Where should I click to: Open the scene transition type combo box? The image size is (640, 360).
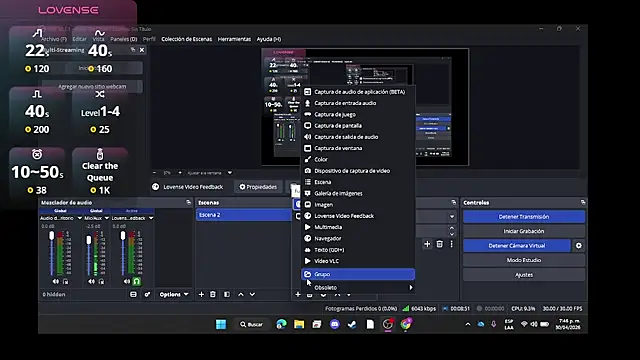tap(436, 216)
